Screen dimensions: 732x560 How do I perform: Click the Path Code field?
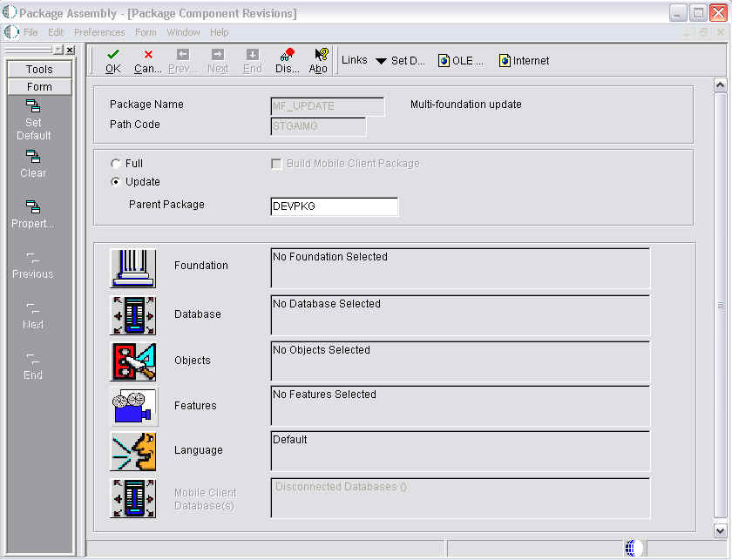318,126
